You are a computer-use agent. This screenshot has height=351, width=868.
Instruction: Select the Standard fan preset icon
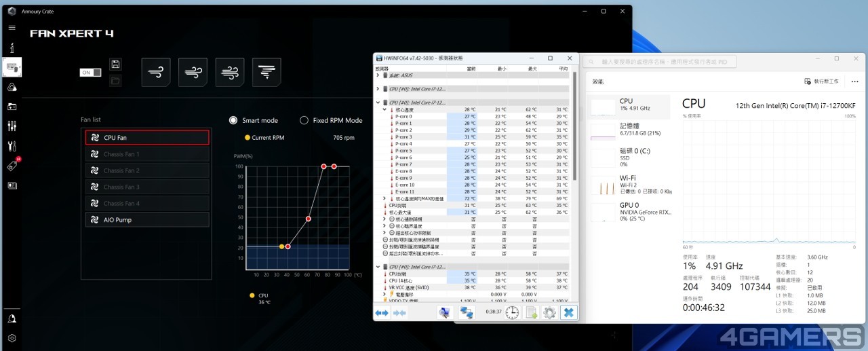point(193,72)
